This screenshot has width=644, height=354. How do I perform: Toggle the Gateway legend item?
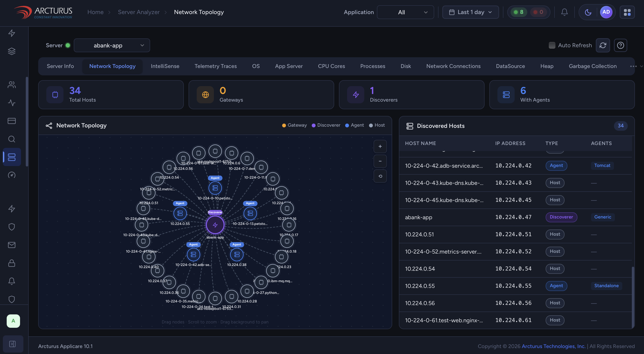pyautogui.click(x=294, y=125)
